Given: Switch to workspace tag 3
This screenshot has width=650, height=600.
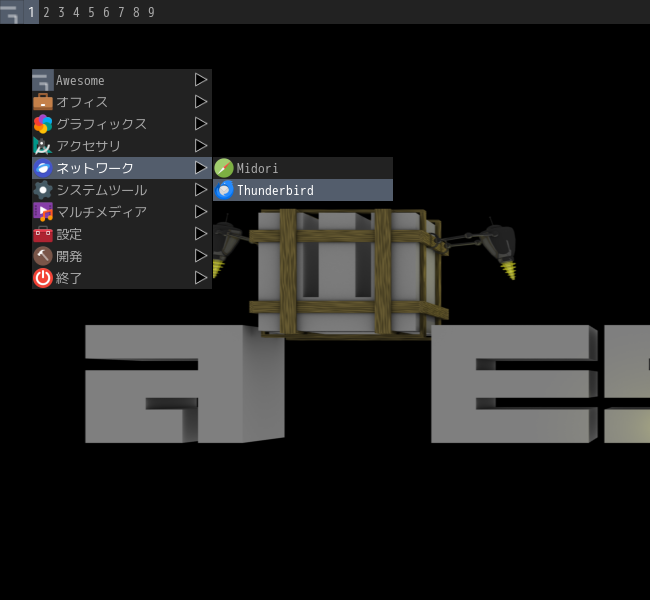Looking at the screenshot, I should [61, 12].
